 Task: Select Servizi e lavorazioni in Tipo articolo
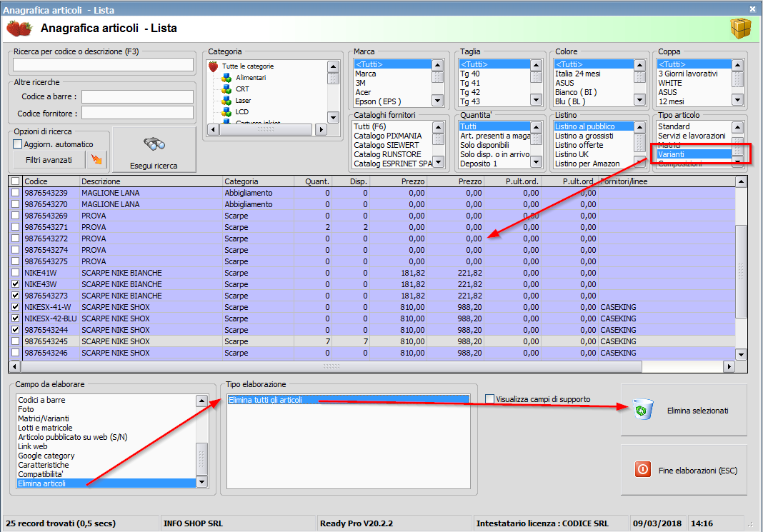click(694, 136)
